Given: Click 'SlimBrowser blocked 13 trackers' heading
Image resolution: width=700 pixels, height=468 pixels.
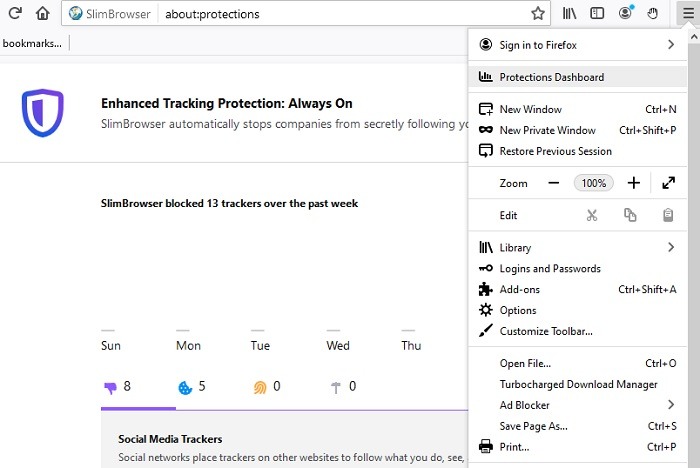Looking at the screenshot, I should pos(229,204).
